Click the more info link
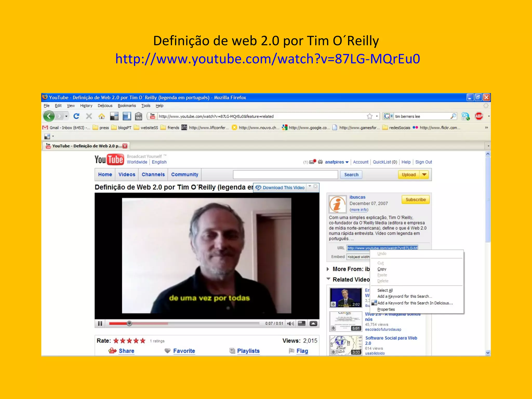Image resolution: width=532 pixels, height=399 pixels. [359, 210]
